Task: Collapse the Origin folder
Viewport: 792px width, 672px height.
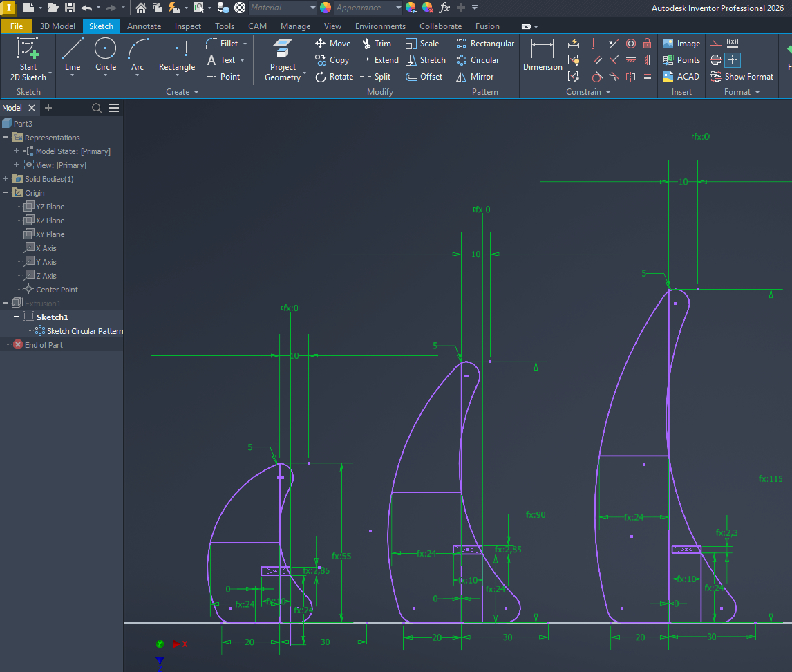Action: [x=6, y=192]
